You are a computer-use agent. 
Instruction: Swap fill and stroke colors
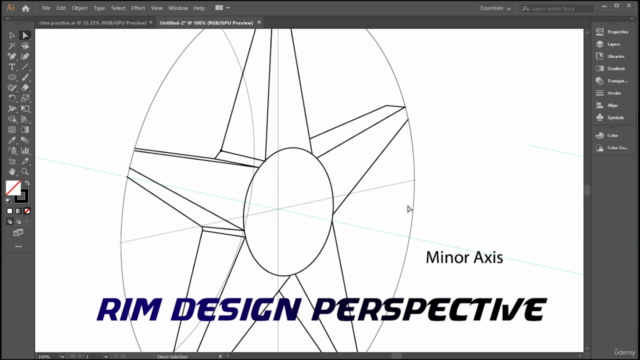click(27, 183)
